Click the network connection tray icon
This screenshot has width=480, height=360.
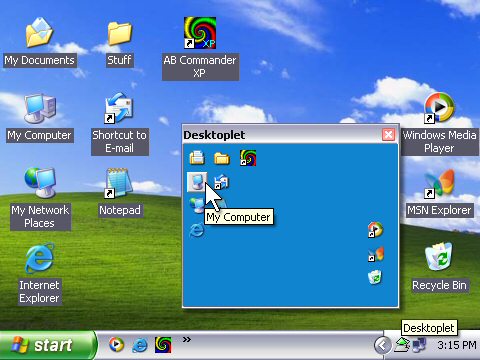[x=419, y=345]
